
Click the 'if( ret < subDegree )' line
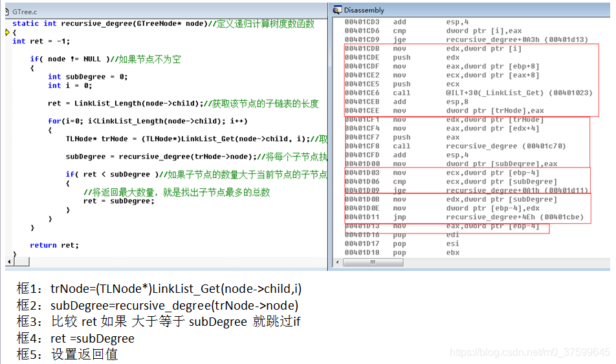[x=197, y=174]
